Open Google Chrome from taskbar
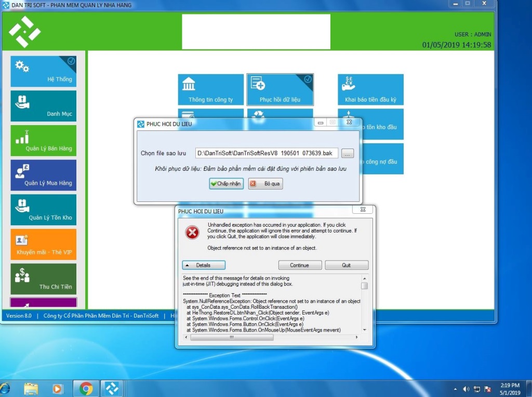532x397 pixels. pos(86,389)
